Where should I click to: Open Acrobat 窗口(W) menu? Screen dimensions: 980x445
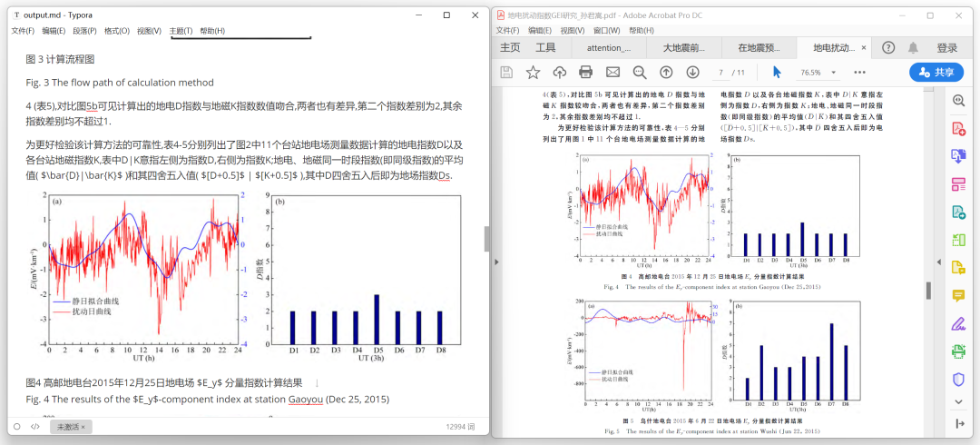click(x=607, y=30)
